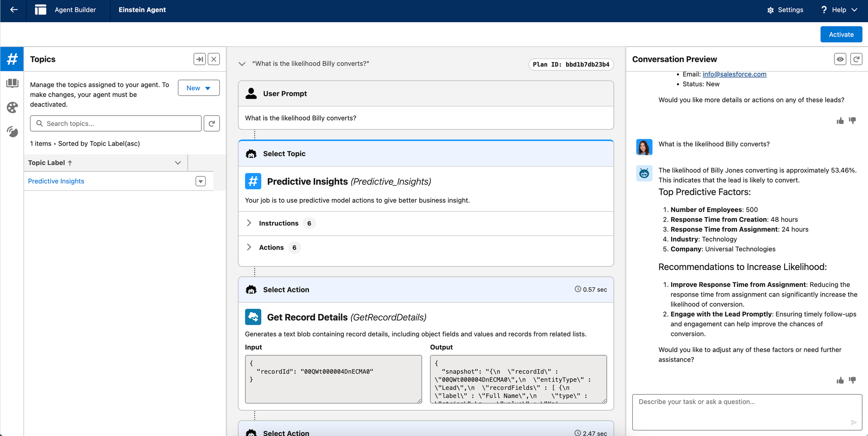Click the back arrow in header
The height and width of the screenshot is (436, 868).
click(x=14, y=10)
